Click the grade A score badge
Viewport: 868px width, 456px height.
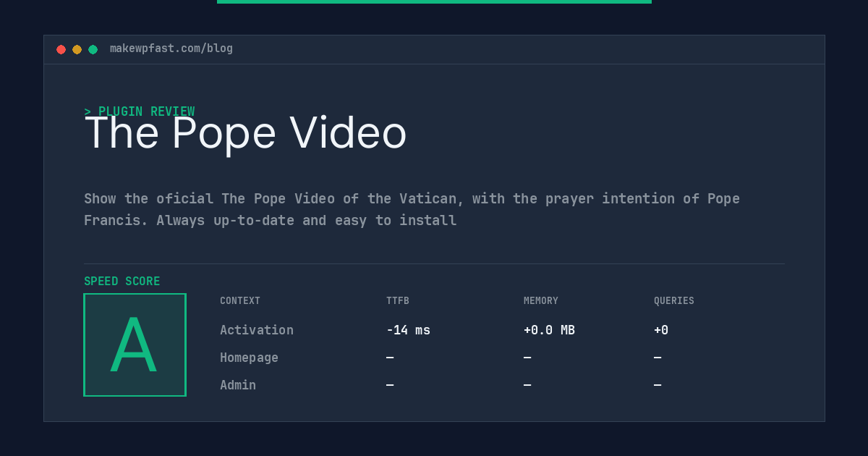click(135, 345)
